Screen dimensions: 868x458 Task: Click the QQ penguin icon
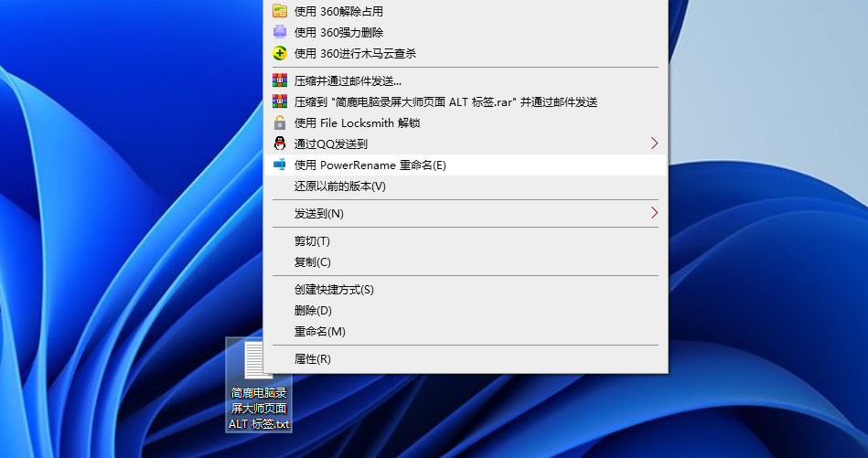(x=280, y=144)
